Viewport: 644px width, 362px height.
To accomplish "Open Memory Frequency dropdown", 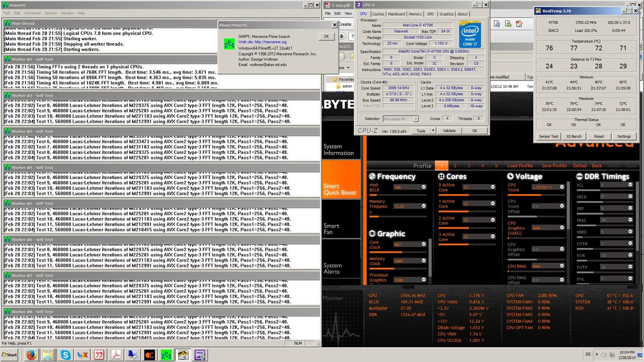I will [424, 206].
